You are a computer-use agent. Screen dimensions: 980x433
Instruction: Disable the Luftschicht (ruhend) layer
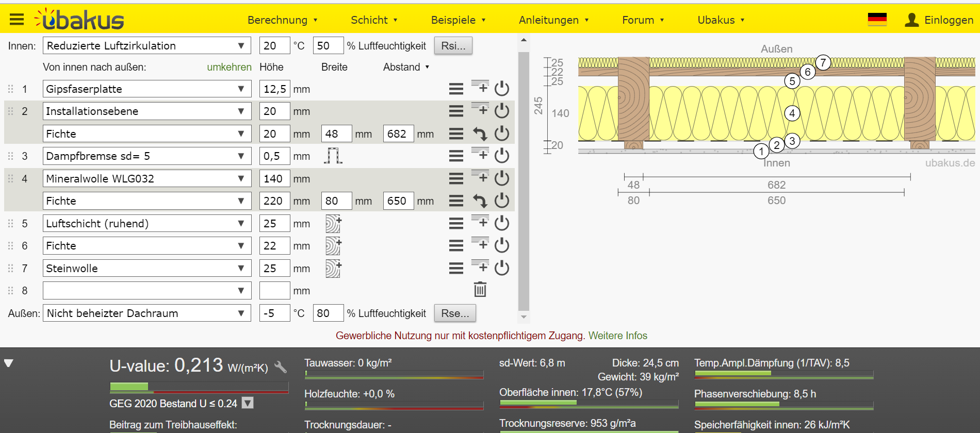(x=501, y=223)
